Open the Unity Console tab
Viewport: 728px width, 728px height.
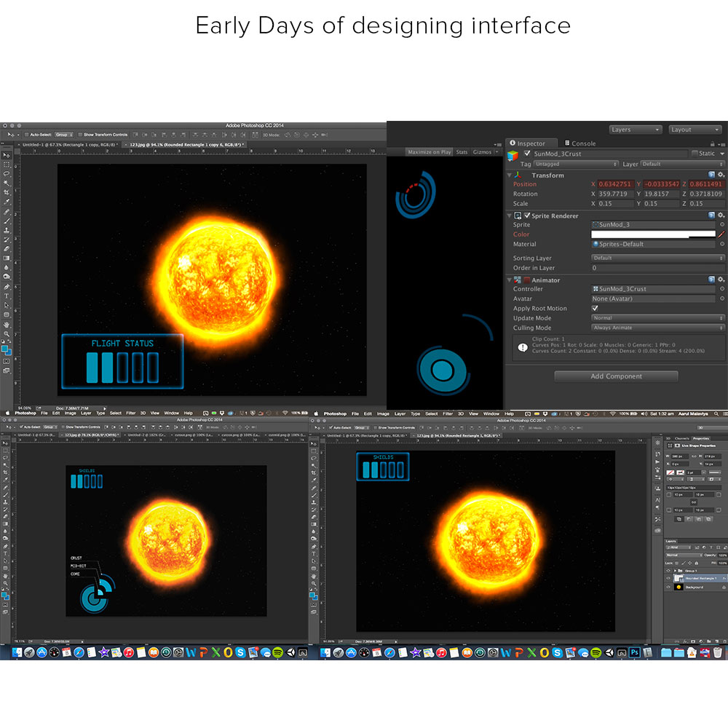[583, 143]
